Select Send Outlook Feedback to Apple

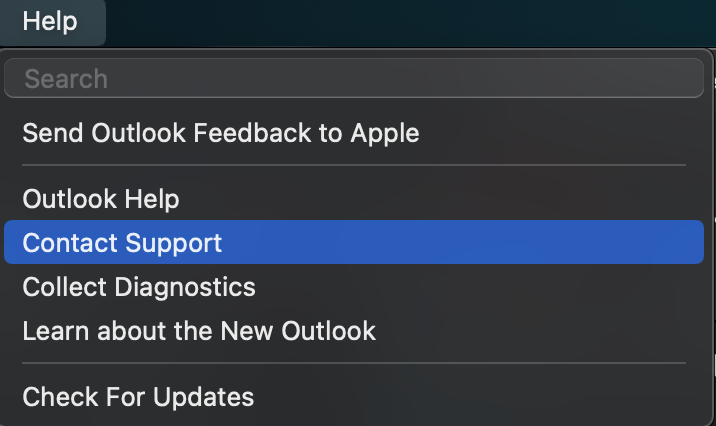[x=221, y=132]
